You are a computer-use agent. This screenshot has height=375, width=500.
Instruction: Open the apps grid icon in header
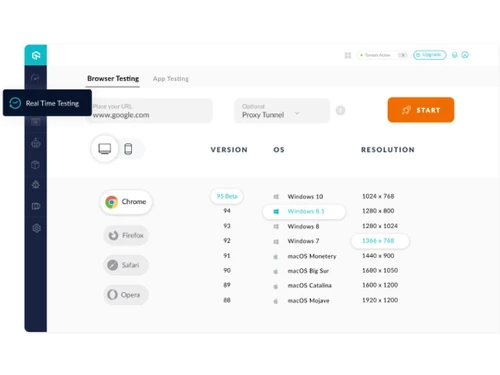348,55
